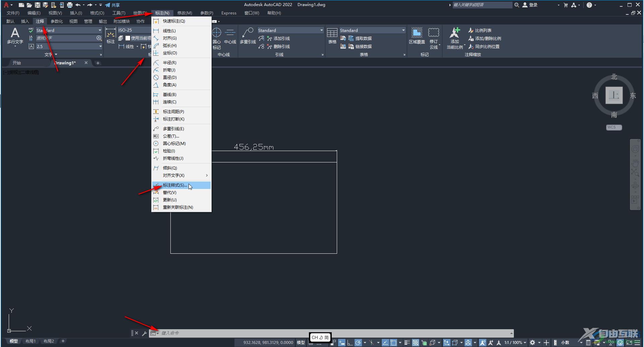Open the 修改(M) menu
Screen dimensions: 644x347
[x=184, y=13]
